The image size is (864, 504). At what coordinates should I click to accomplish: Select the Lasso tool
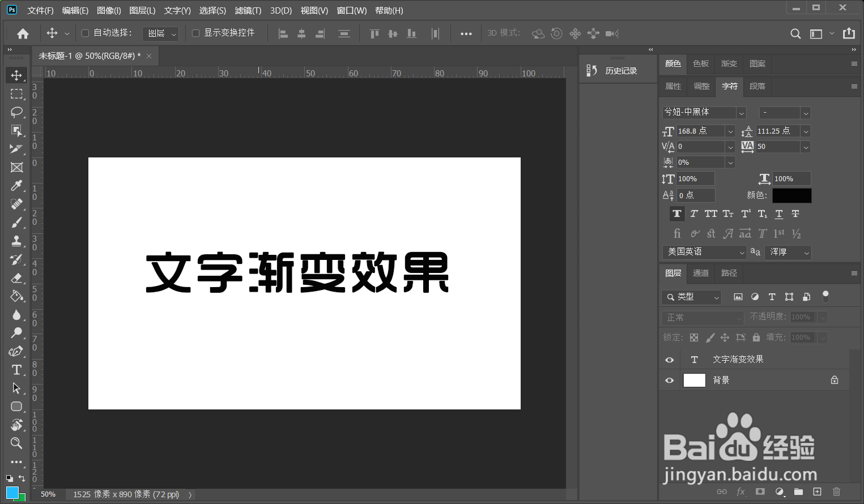(x=16, y=112)
